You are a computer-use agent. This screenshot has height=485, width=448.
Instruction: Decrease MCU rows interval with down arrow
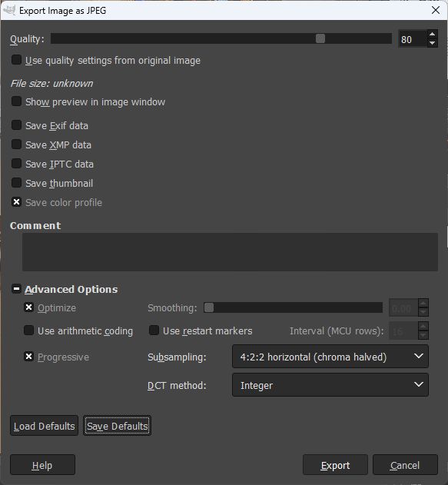pyautogui.click(x=423, y=335)
